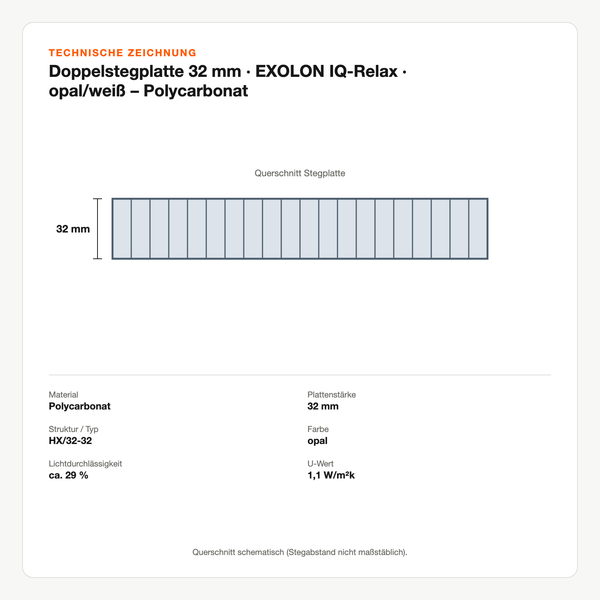
Task: Click the TECHNISCHE ZEICHNUNG orange heading
Action: coord(122,53)
